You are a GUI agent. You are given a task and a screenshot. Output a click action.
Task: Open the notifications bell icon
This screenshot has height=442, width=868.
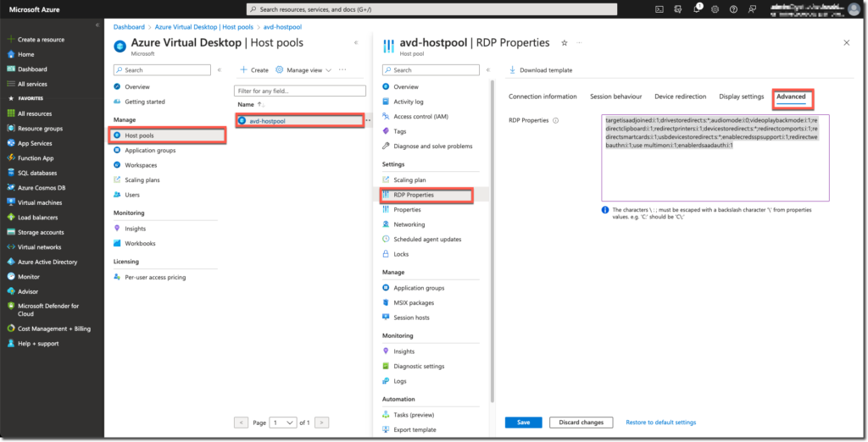[697, 8]
